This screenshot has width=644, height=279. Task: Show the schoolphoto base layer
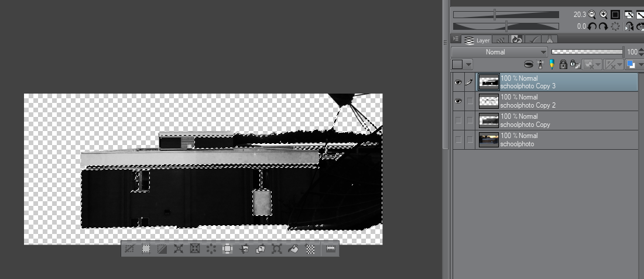coord(458,139)
